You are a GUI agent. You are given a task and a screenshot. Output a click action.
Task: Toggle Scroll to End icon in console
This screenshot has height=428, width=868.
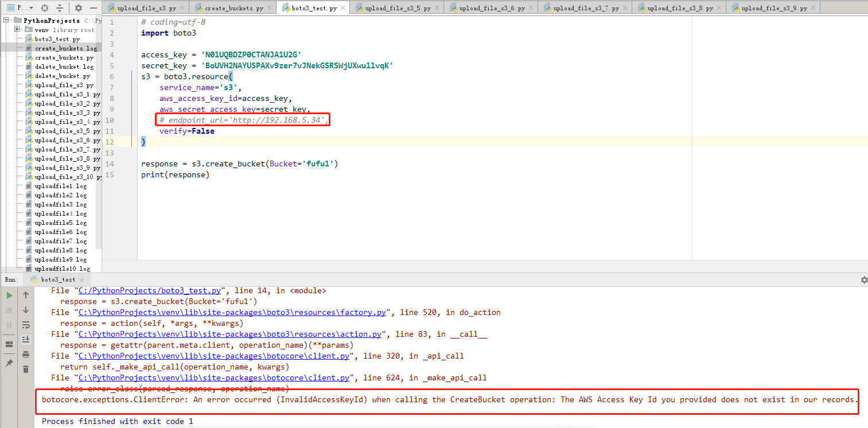26,340
